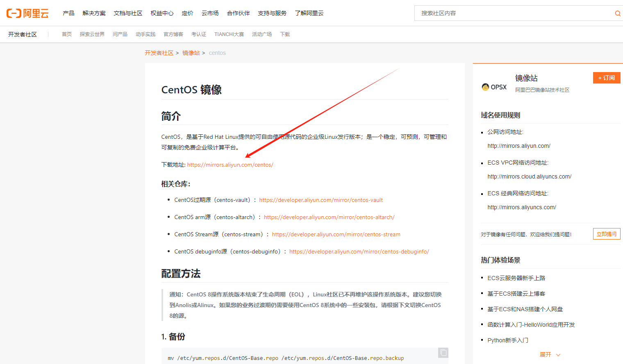Viewport: 623px width, 364px height.
Task: Click 镜像站 breadcrumb link
Action: click(191, 53)
